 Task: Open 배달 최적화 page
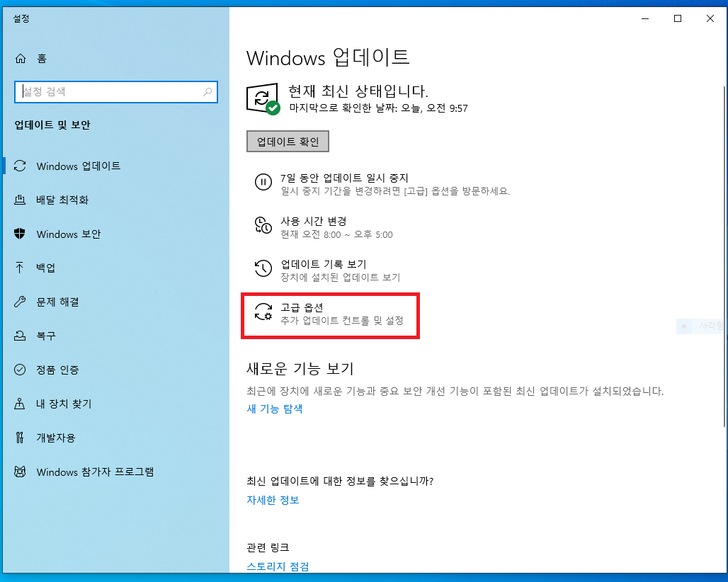point(62,200)
